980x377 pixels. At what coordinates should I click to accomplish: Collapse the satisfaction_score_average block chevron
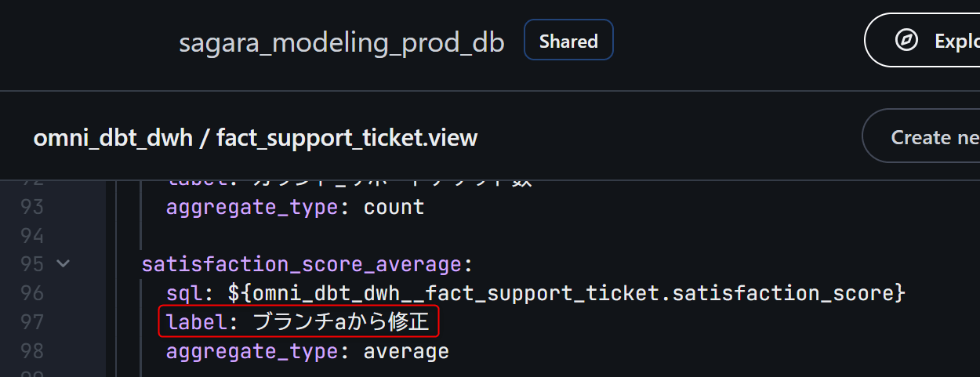pyautogui.click(x=64, y=264)
